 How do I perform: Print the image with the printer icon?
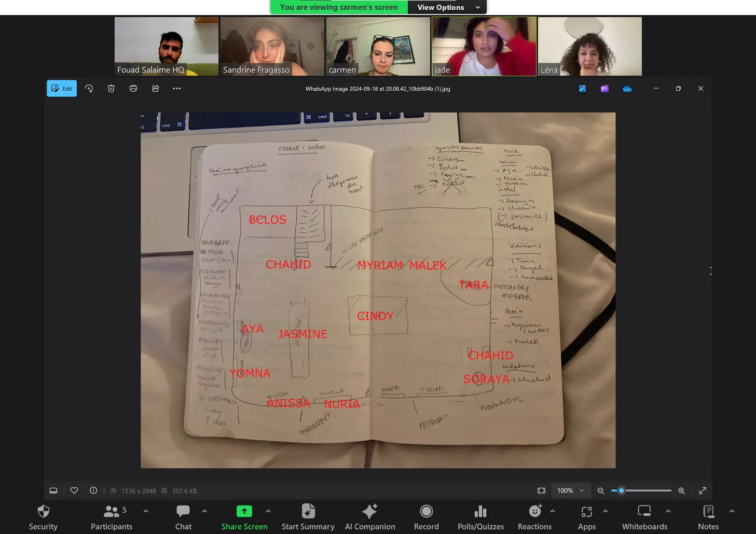click(133, 89)
